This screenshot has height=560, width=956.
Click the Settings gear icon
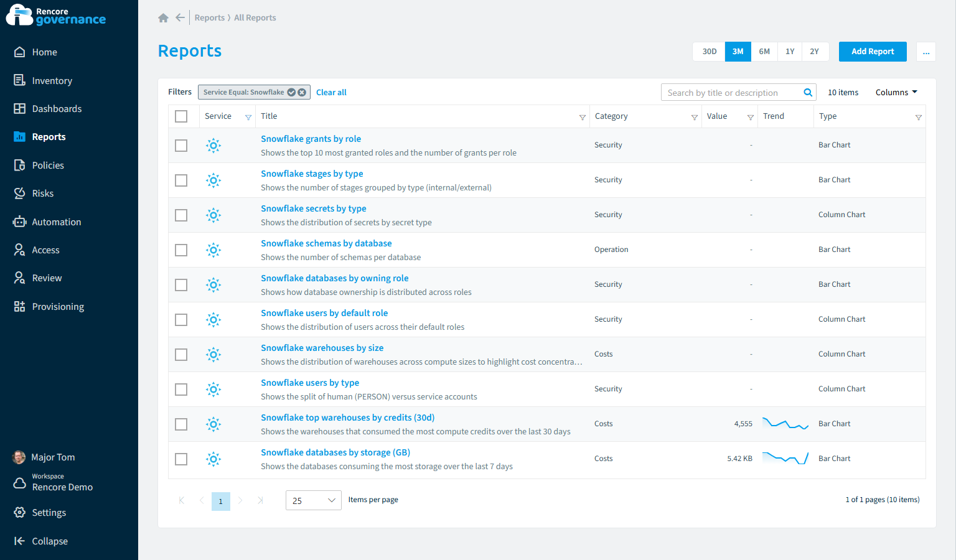[19, 512]
